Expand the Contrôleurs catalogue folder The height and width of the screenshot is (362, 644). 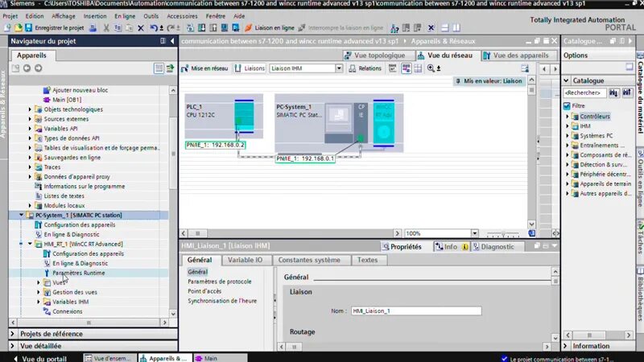click(568, 117)
